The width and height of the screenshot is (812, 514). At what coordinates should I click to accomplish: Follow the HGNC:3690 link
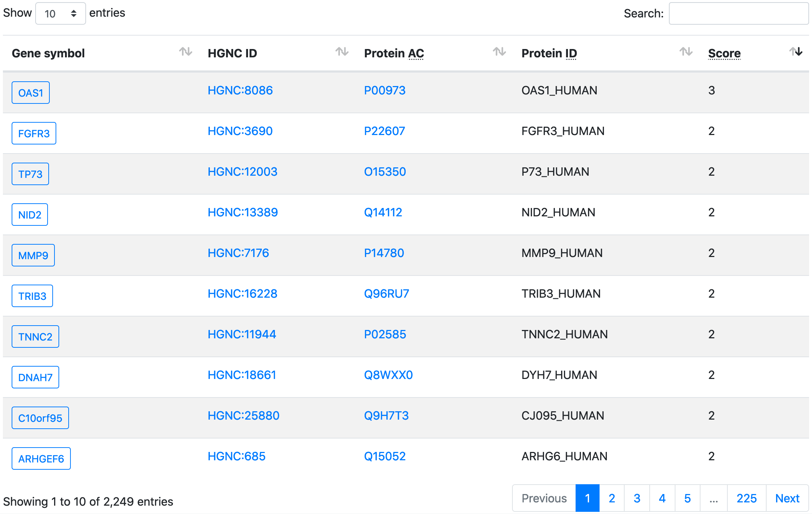240,131
